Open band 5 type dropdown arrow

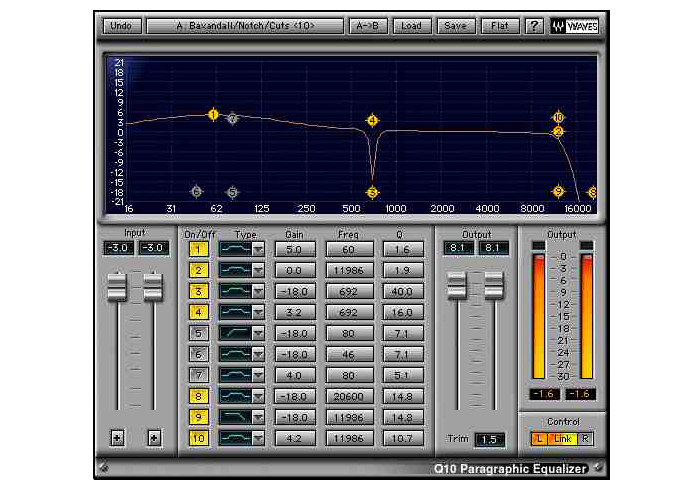coord(258,333)
